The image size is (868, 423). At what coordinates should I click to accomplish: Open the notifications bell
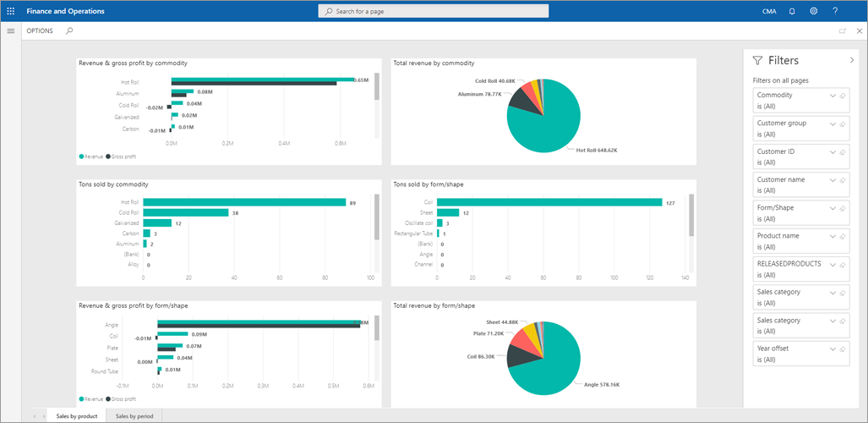coord(792,11)
